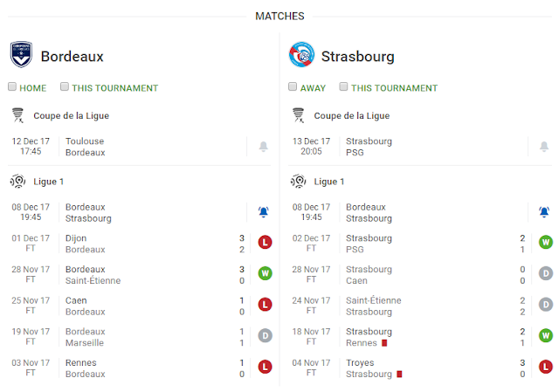Enable alert bell for Strasbourg vs PSG
559x392 pixels.
coord(544,147)
